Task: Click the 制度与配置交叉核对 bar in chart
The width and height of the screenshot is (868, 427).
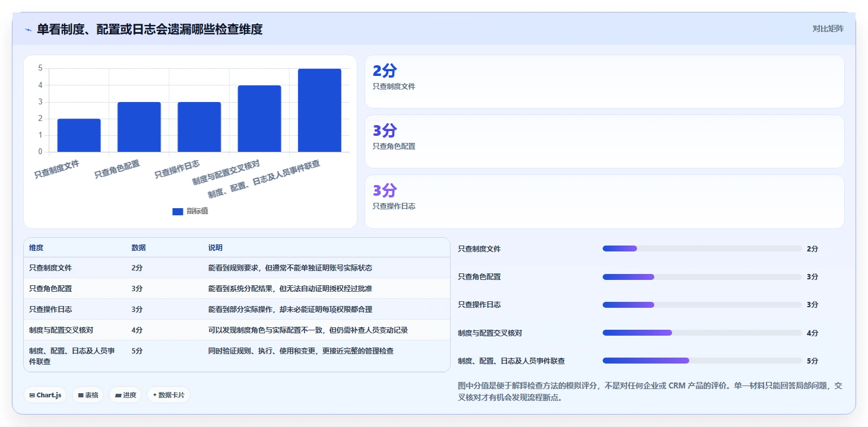Action: point(259,119)
